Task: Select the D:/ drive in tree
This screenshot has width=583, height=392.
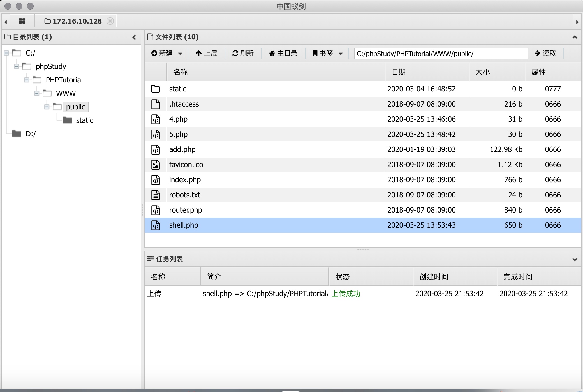Action: coord(31,134)
